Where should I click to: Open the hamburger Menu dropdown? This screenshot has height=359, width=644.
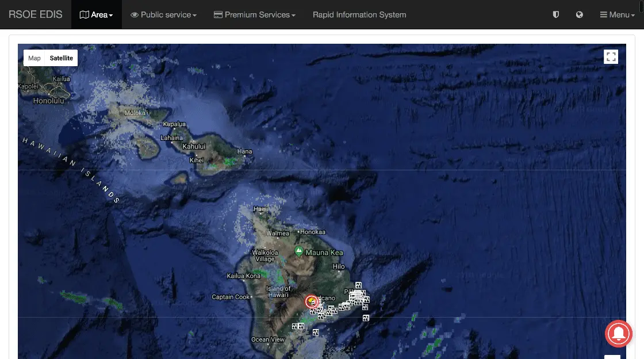(618, 15)
